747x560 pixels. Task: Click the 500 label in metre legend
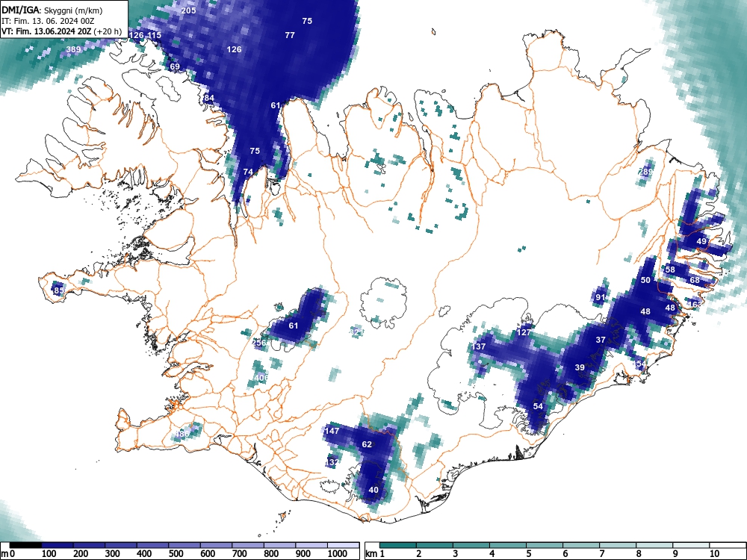click(176, 553)
